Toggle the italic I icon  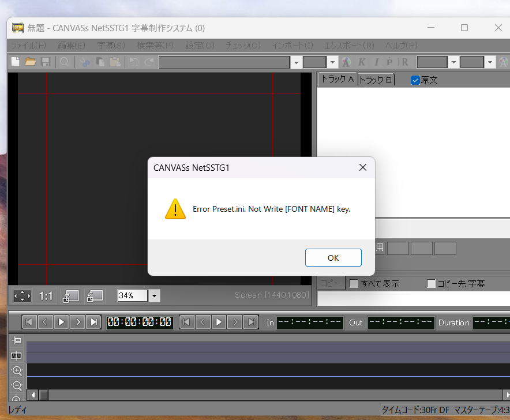[377, 62]
